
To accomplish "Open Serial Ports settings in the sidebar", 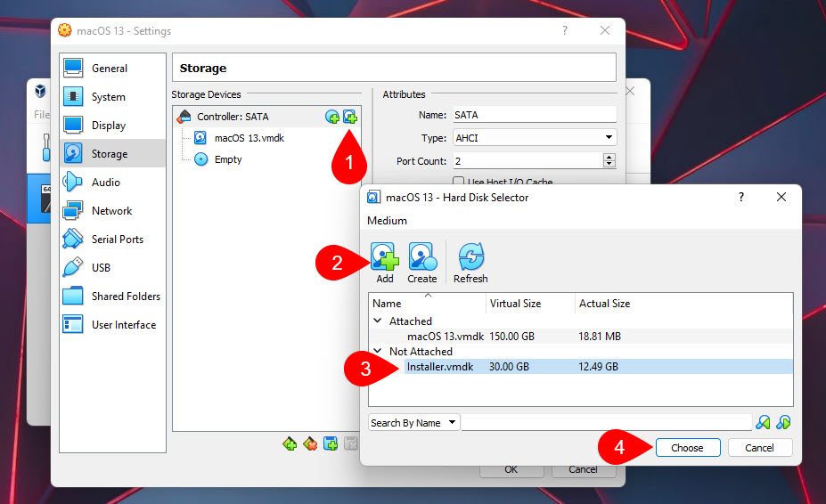I will (x=113, y=240).
